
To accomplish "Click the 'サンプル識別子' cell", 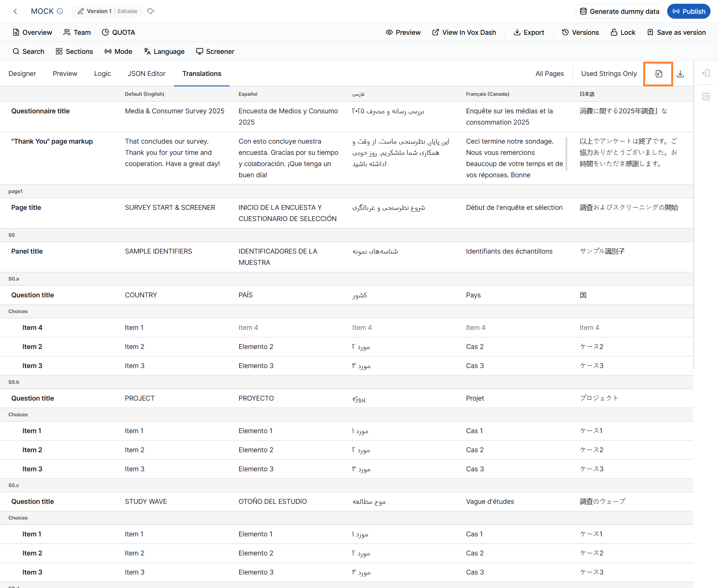I will [x=602, y=251].
